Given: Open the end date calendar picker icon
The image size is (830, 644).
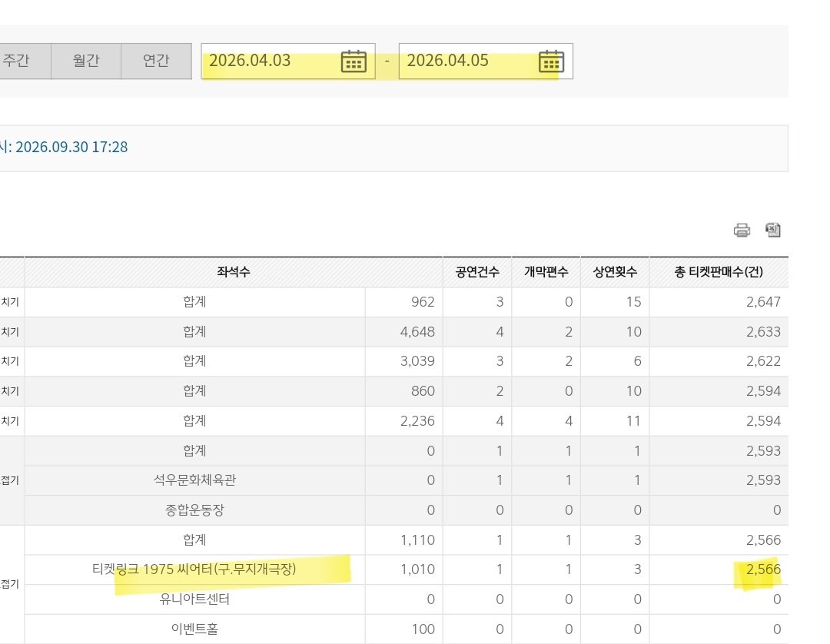Looking at the screenshot, I should (551, 61).
